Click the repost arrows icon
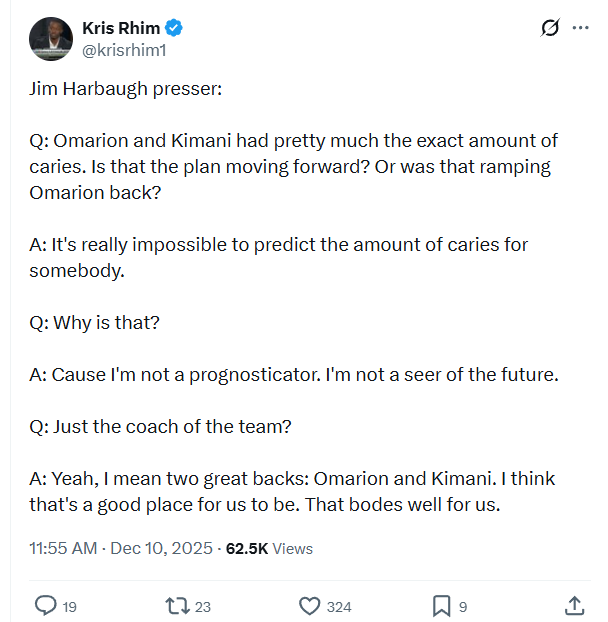Screen dimensions: 608x622 coord(177,605)
